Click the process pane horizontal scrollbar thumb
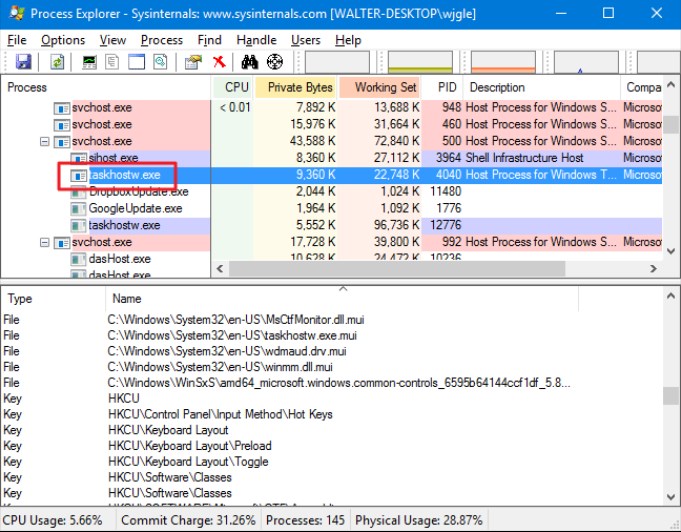The height and width of the screenshot is (532, 681). (397, 269)
